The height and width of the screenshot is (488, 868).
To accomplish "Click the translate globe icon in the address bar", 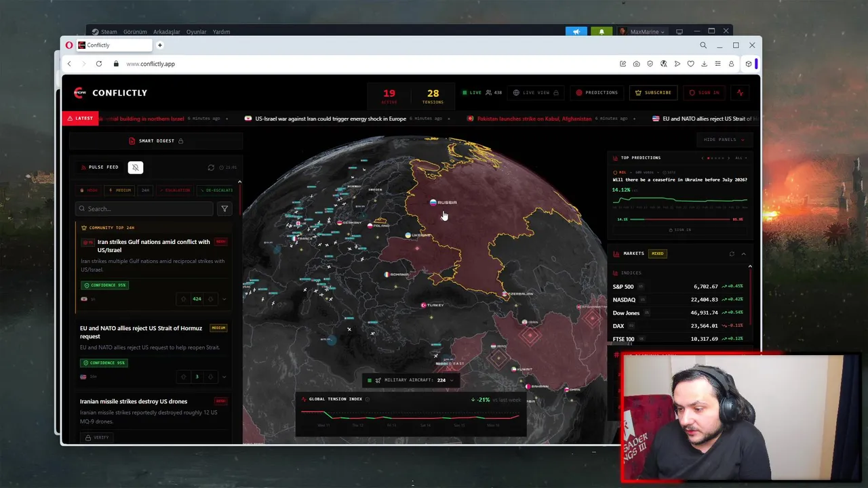I will (663, 64).
